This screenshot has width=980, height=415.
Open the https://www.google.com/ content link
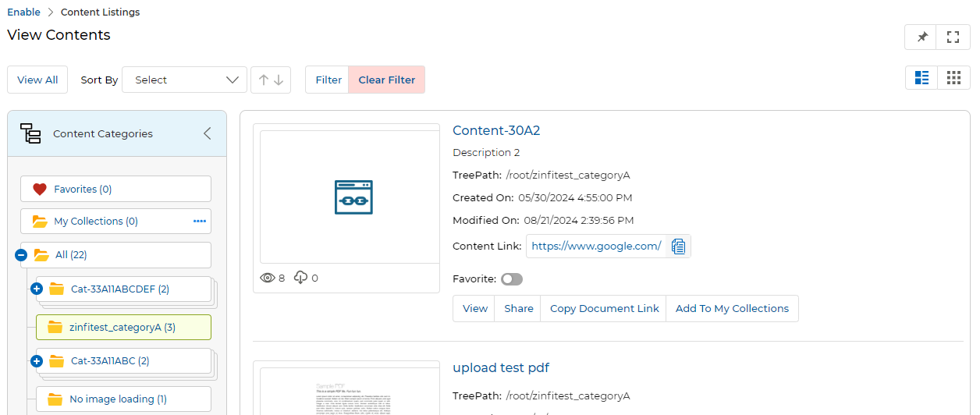pos(596,246)
